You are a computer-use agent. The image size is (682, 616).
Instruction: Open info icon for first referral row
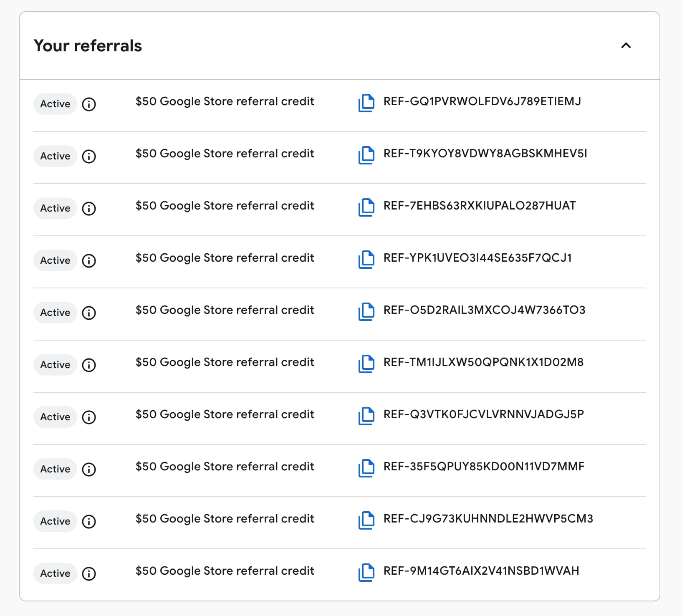(x=89, y=104)
